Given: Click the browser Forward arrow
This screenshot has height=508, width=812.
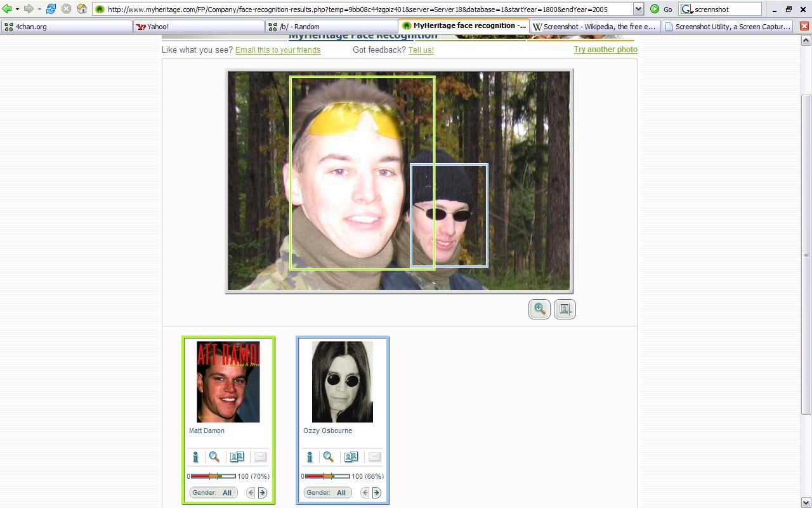Looking at the screenshot, I should pyautogui.click(x=28, y=9).
